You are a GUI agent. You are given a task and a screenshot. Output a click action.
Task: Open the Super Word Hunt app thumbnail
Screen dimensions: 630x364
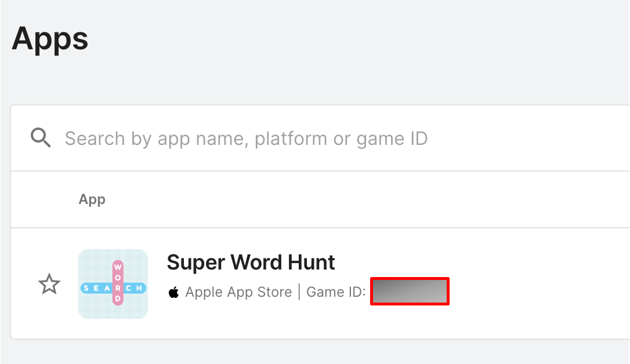tap(113, 284)
